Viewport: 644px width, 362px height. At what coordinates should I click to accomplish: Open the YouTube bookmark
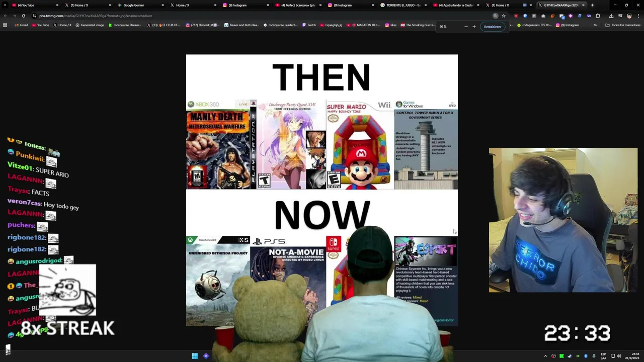[x=40, y=25]
